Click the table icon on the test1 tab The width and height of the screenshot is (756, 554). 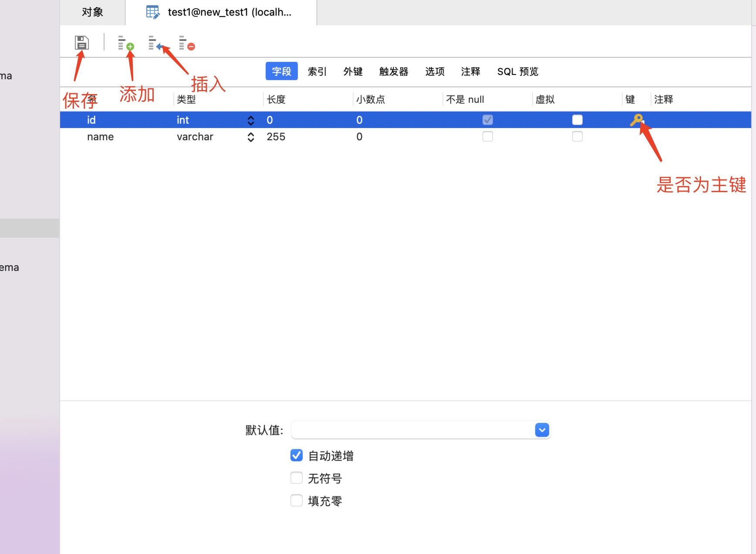152,12
